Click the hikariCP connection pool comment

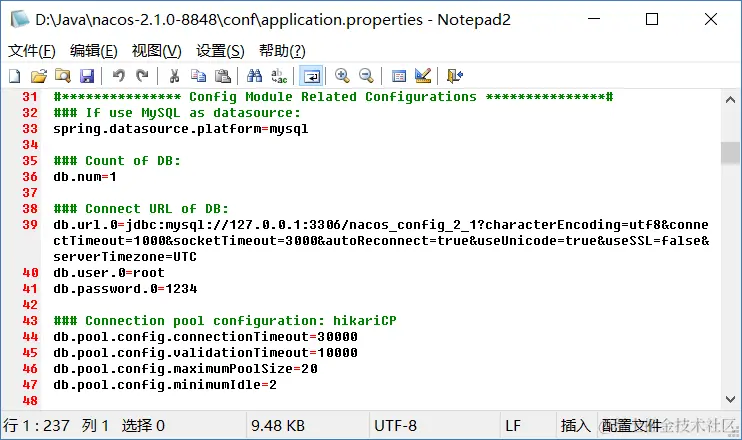point(225,321)
